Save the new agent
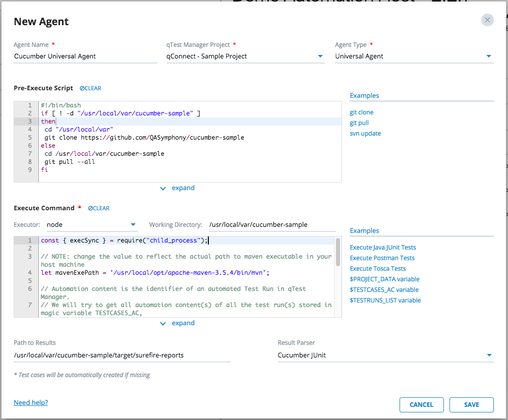Screen dimensions: 508x420 point(471,404)
